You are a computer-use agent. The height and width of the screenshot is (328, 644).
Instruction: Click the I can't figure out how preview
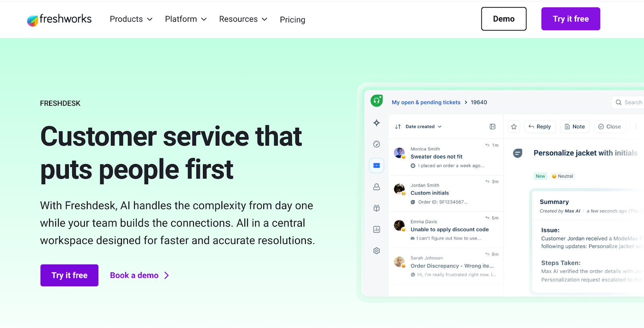pos(449,238)
